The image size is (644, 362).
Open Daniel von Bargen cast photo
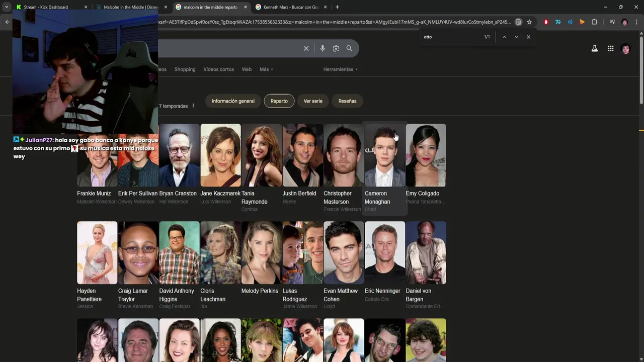(426, 253)
